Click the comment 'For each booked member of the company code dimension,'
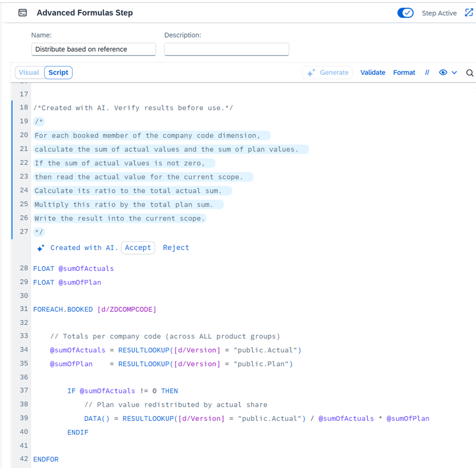Image resolution: width=476 pixels, height=468 pixels. (147, 135)
